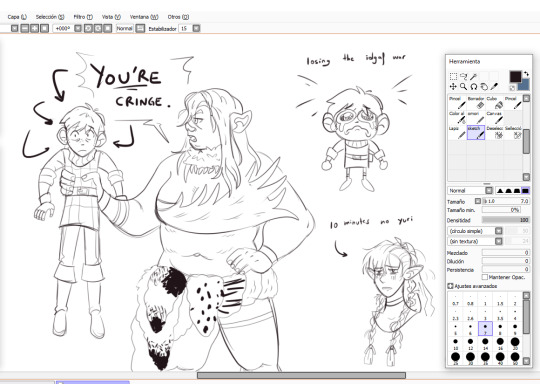The height and width of the screenshot is (384, 540).
Task: Choose the Canvas brush tool
Action: (495, 118)
